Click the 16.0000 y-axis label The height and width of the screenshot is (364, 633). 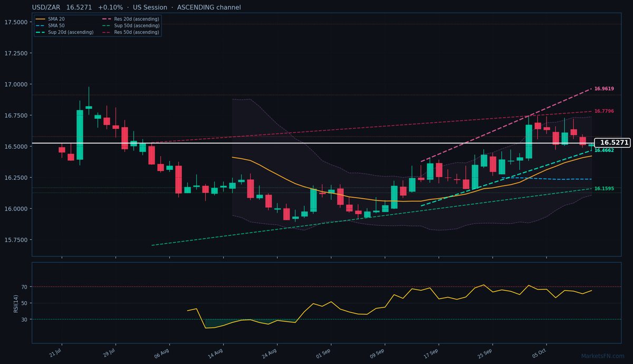16,209
